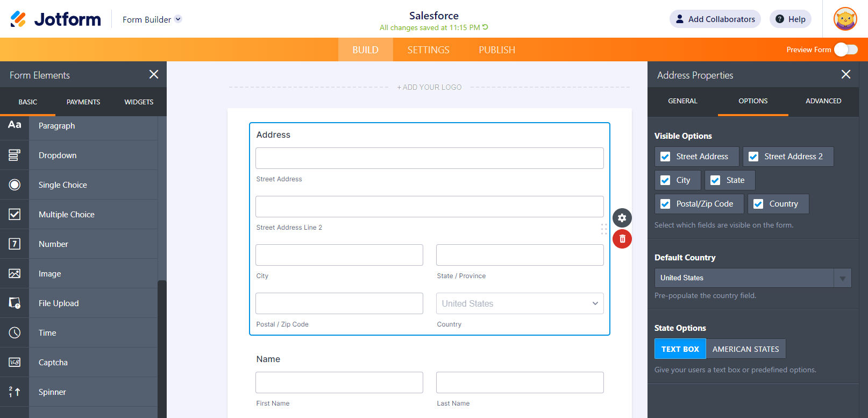The height and width of the screenshot is (418, 868).
Task: Open the Address field settings gear
Action: tap(622, 218)
